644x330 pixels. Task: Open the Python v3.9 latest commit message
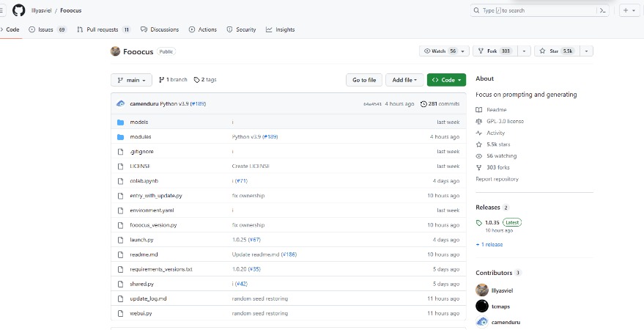pyautogui.click(x=174, y=104)
